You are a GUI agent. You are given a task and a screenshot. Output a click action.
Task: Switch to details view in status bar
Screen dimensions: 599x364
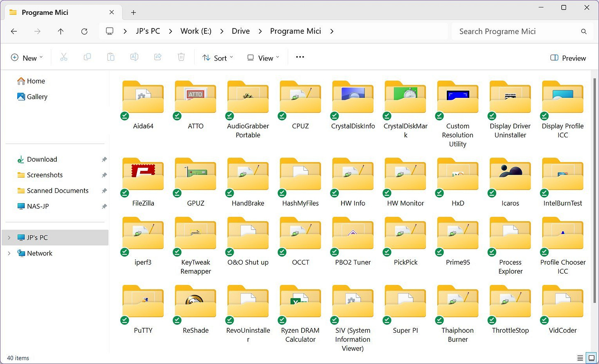[x=580, y=358]
